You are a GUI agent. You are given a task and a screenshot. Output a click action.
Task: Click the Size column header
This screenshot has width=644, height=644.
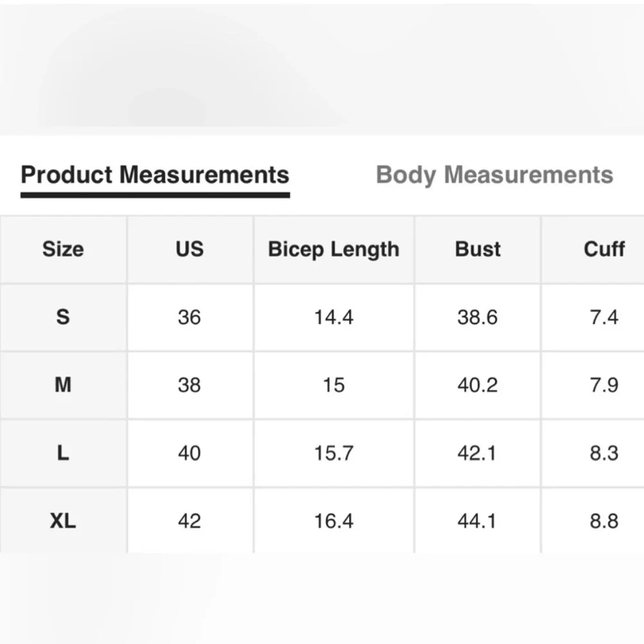[x=63, y=249]
